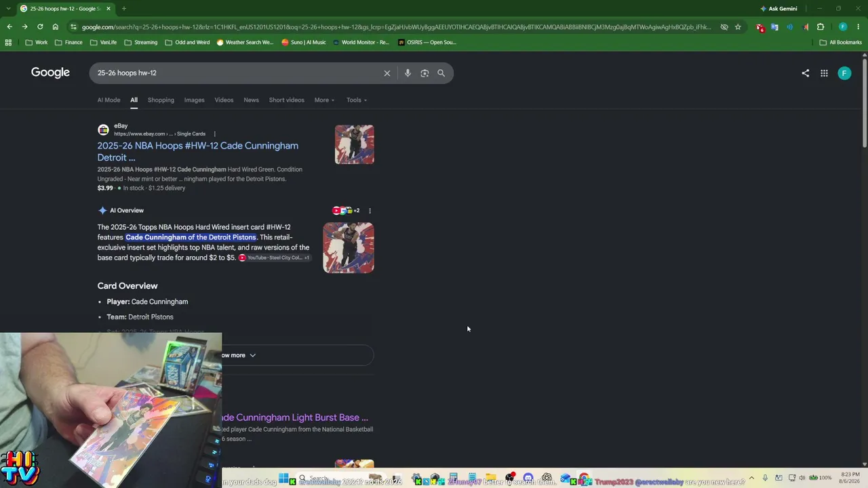The width and height of the screenshot is (868, 488).
Task: Show hidden system tray icons
Action: click(x=751, y=478)
